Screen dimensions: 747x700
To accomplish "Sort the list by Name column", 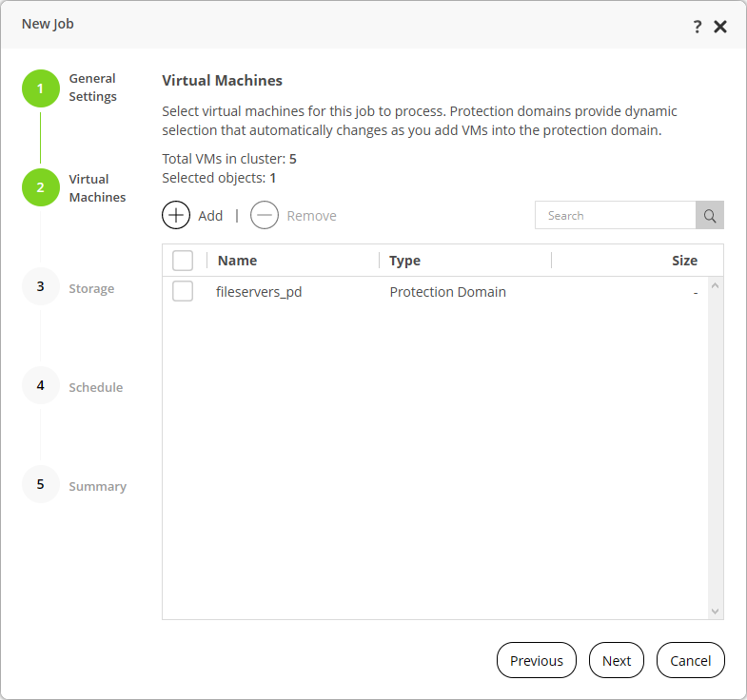I will (237, 261).
